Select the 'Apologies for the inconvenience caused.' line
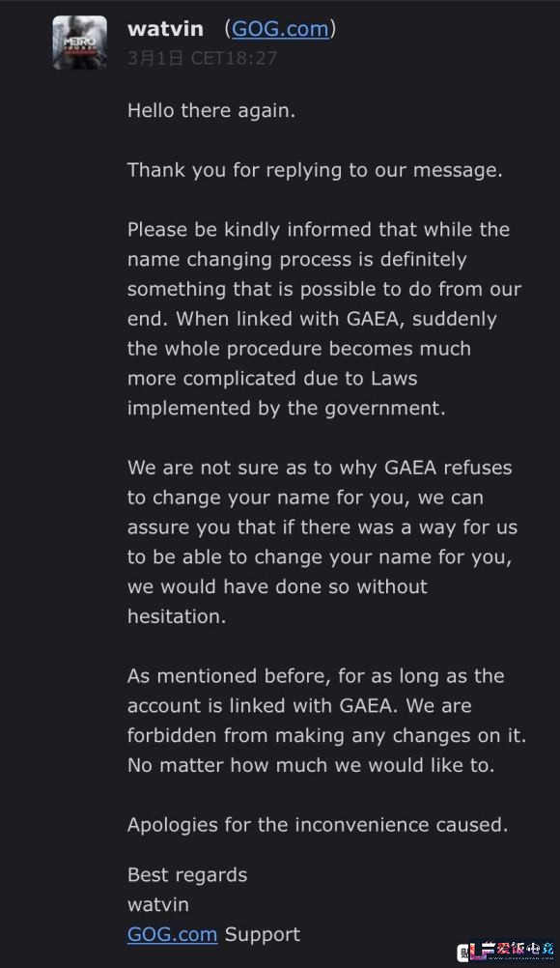The image size is (560, 968). 318,825
